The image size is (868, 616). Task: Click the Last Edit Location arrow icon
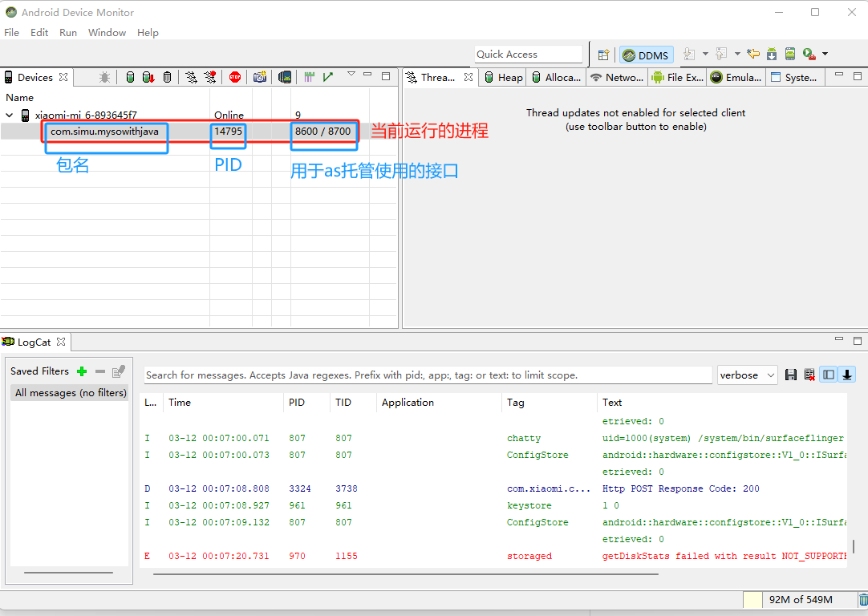pos(752,54)
